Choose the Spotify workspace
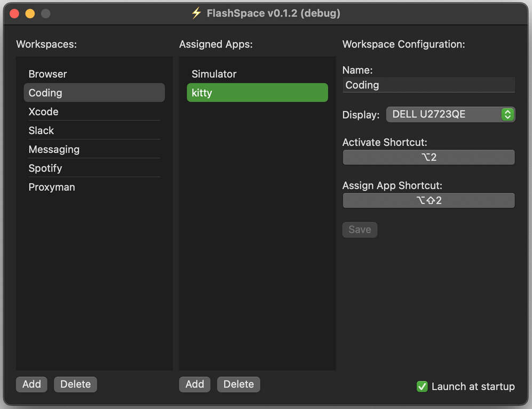532x409 pixels. (94, 168)
